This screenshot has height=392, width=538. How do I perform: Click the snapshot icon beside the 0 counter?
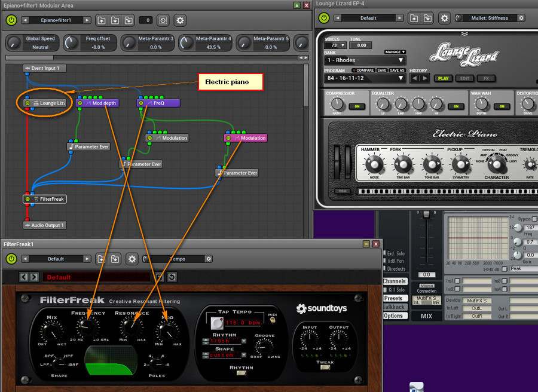tap(163, 20)
